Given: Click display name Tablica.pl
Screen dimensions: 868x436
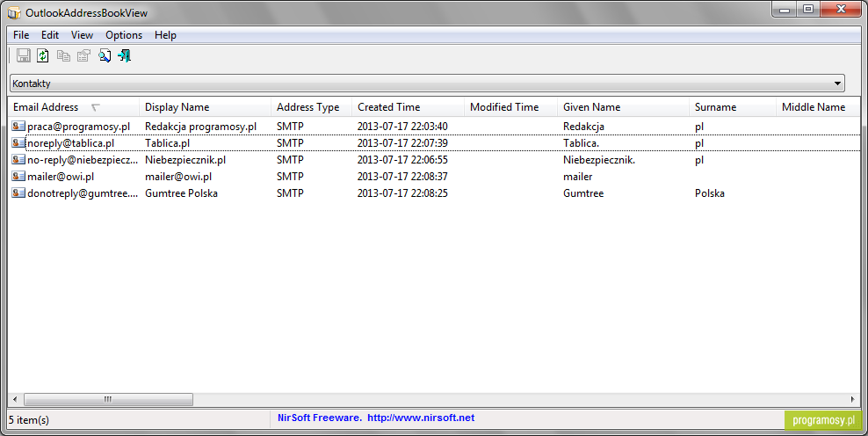Looking at the screenshot, I should coord(167,143).
